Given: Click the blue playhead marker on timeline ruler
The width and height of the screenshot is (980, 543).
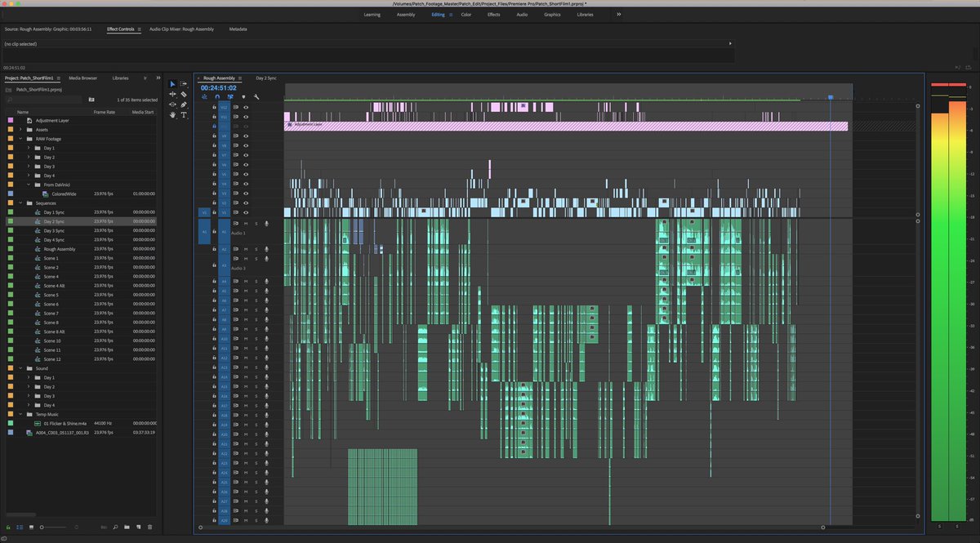Looking at the screenshot, I should click(831, 97).
